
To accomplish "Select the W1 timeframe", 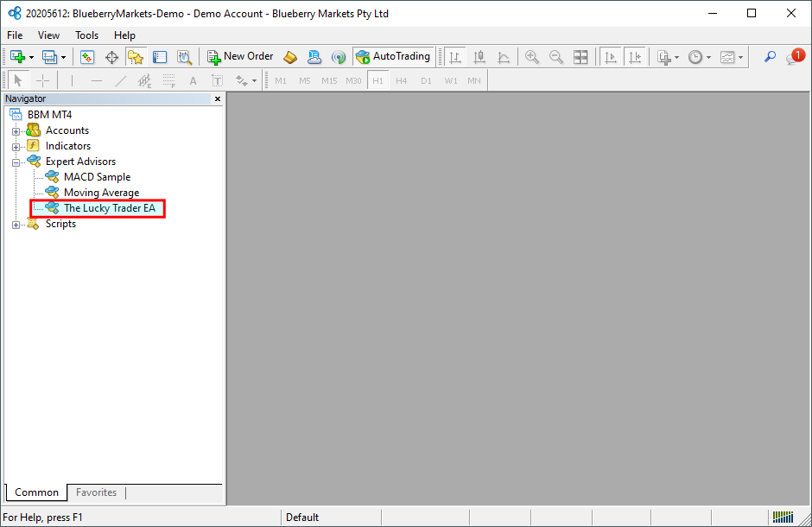I will click(451, 80).
